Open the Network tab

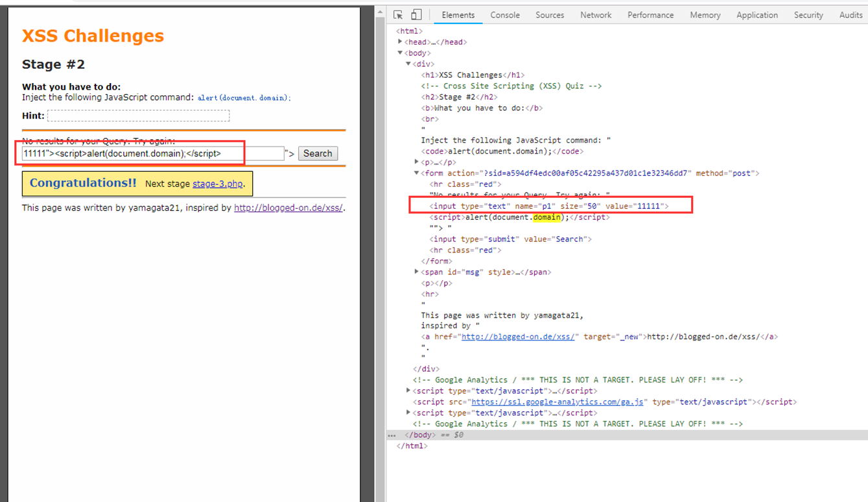point(596,15)
